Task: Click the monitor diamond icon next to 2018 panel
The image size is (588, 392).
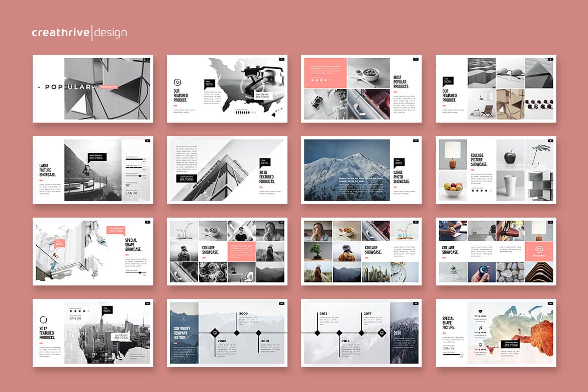Action: tap(381, 333)
